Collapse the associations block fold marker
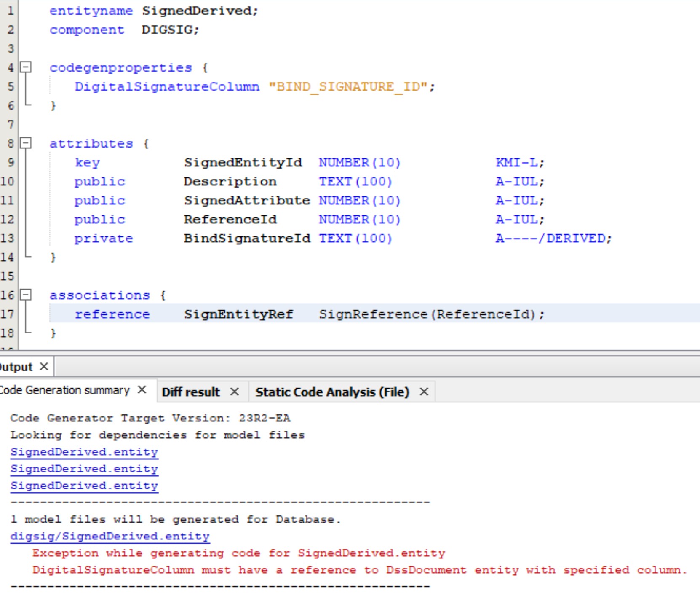 [26, 295]
